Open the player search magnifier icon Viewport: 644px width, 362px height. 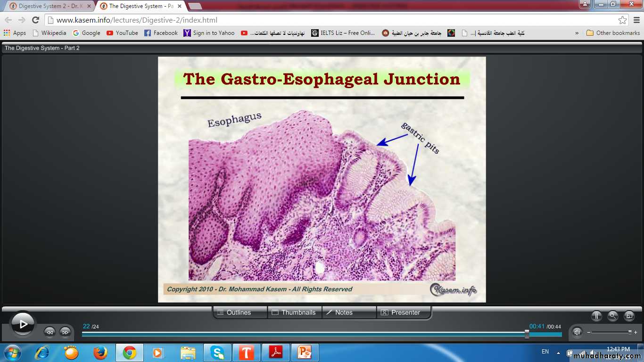[x=612, y=316]
